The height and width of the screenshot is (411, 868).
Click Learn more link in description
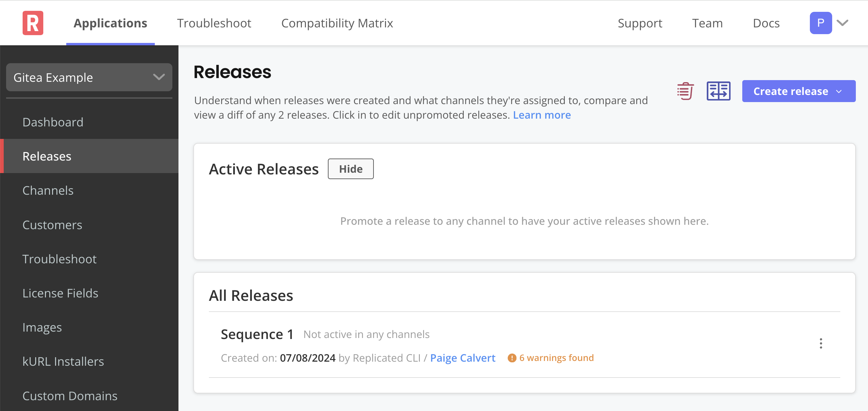point(542,115)
